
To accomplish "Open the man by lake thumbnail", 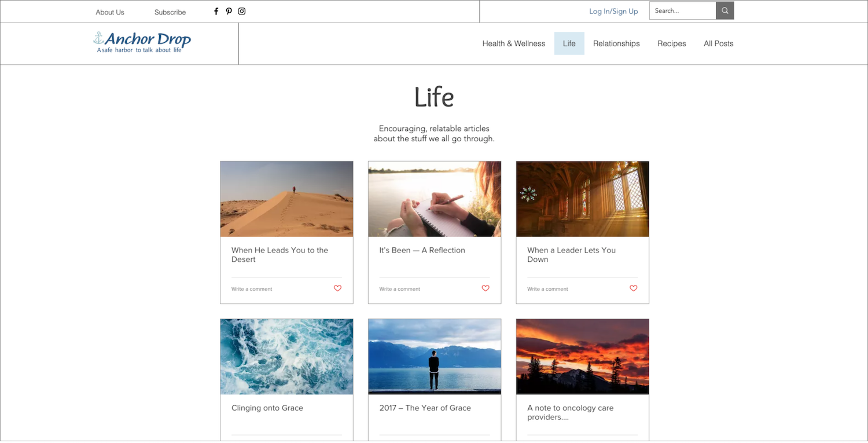I will (435, 357).
